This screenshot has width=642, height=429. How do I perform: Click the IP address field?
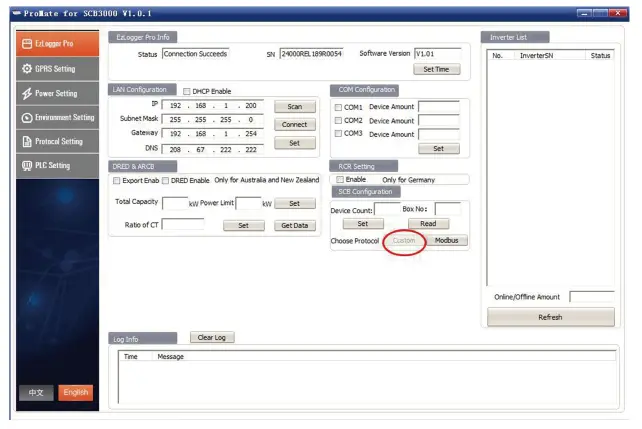[x=213, y=106]
